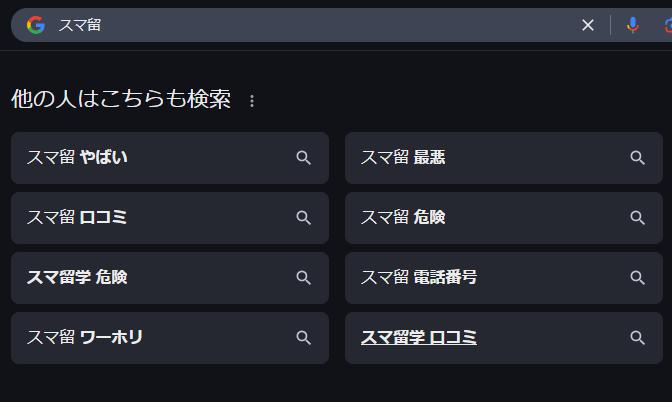
Task: Click magnifier icon on スマ留 最悪
Action: pyautogui.click(x=638, y=158)
